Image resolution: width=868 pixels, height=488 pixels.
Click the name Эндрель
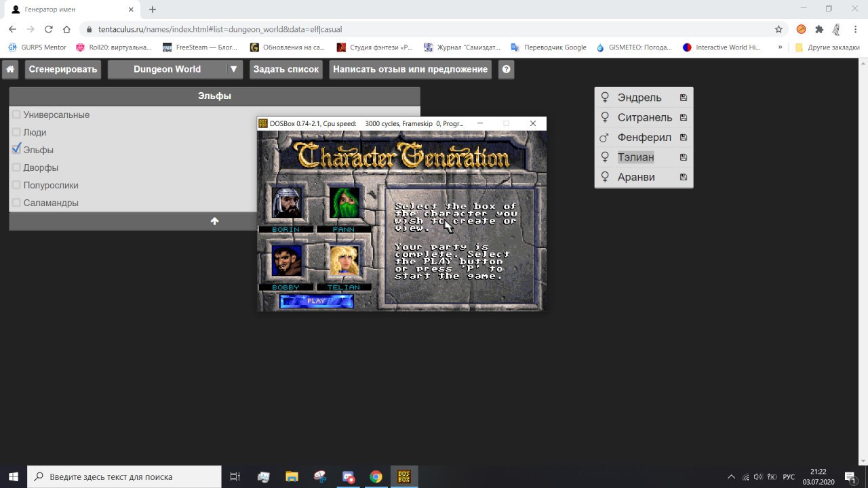(639, 98)
